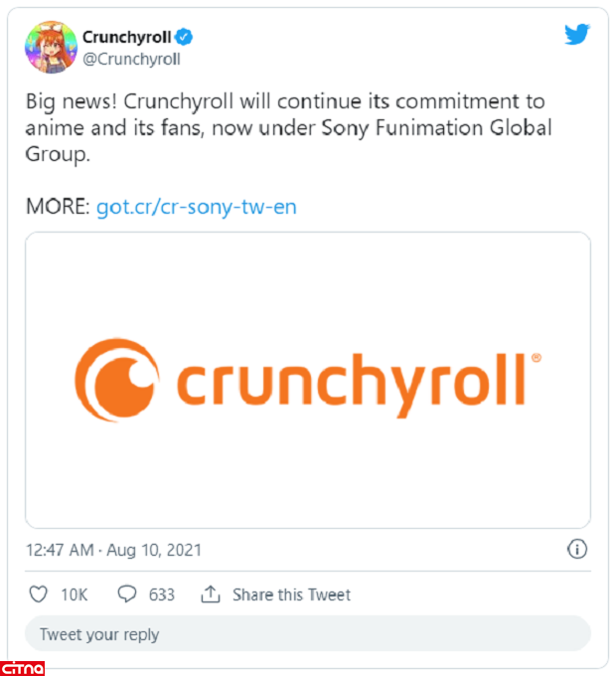Screen dimensions: 616x676
Task: Focus the Tweet your reply field
Action: pyautogui.click(x=307, y=634)
